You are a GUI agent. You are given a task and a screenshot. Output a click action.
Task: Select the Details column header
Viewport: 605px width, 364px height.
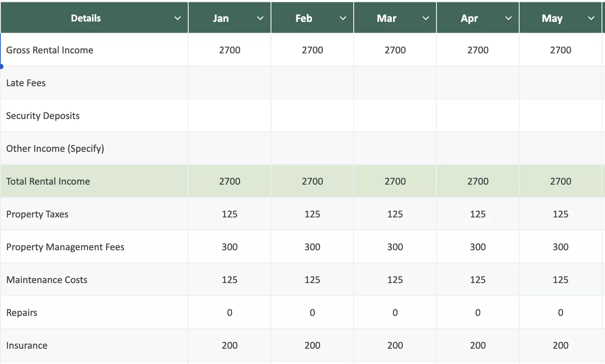click(86, 18)
